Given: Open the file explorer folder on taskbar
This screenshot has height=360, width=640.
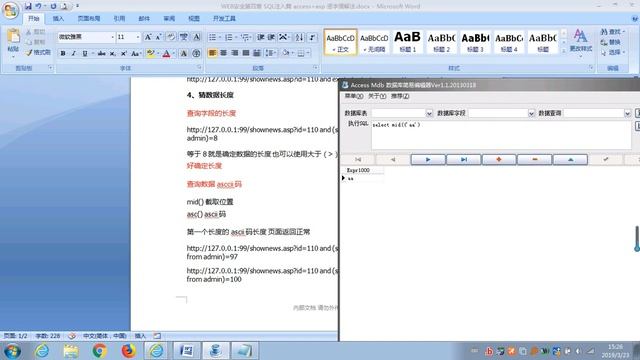Looking at the screenshot, I should pyautogui.click(x=71, y=351).
